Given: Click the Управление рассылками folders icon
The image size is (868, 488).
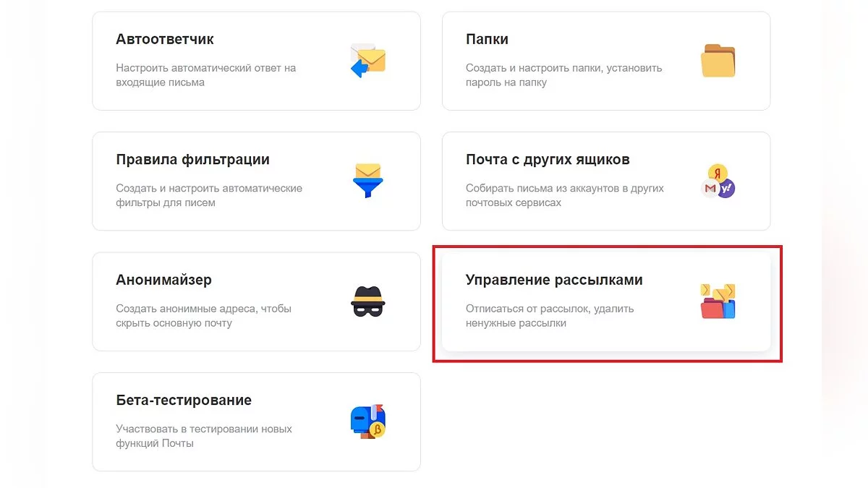Looking at the screenshot, I should point(718,301).
